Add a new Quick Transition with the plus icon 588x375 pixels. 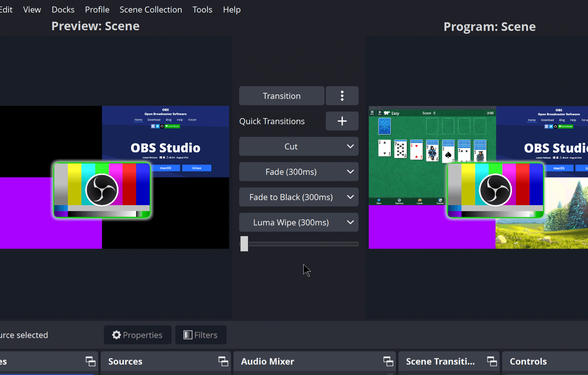342,121
